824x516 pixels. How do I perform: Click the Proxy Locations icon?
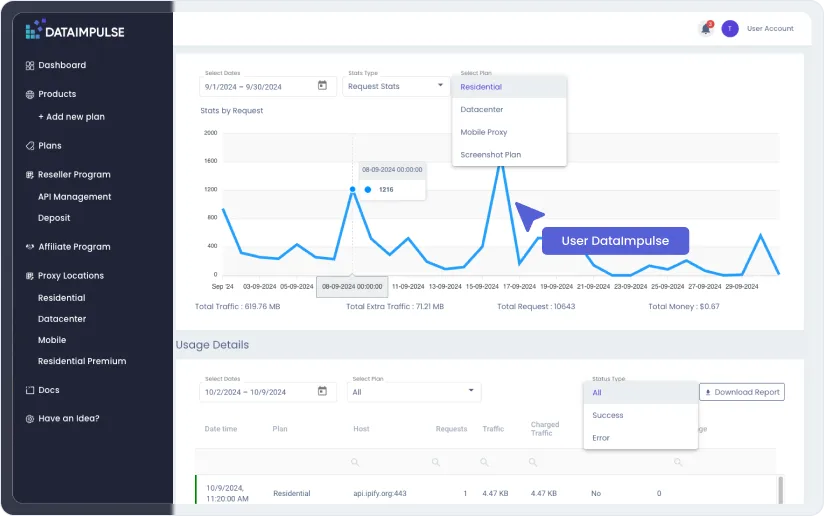[30, 276]
